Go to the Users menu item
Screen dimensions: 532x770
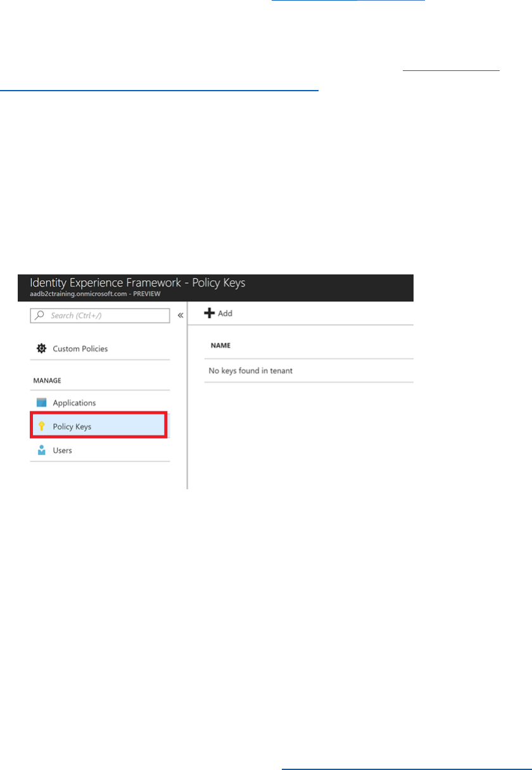(100, 451)
